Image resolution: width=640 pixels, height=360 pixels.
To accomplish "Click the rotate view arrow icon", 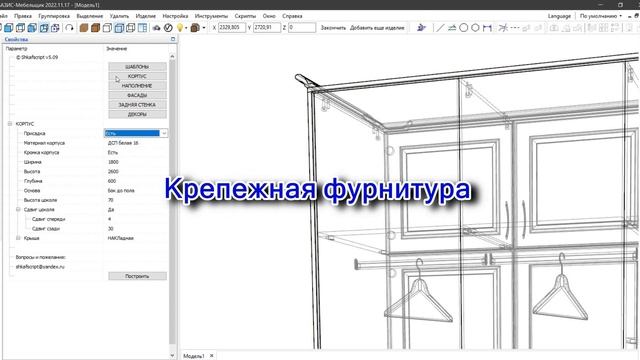I will click(69, 28).
